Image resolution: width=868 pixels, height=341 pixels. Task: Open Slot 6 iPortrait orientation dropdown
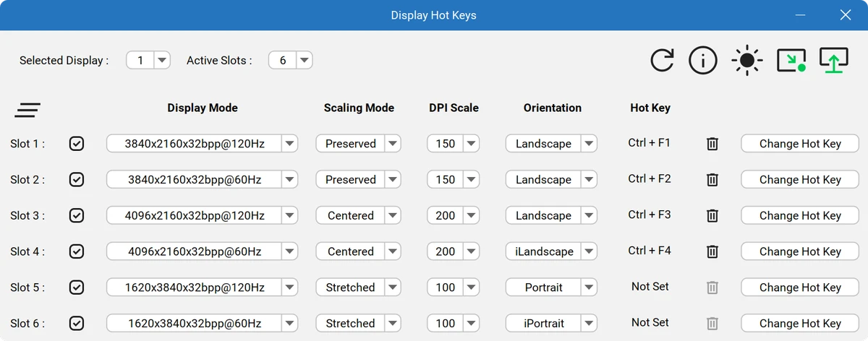click(x=551, y=324)
